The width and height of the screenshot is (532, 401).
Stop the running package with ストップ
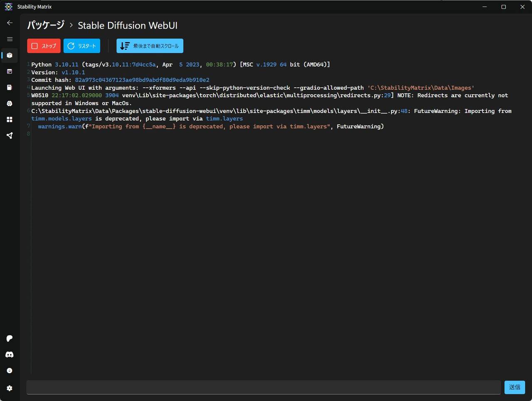pos(44,46)
